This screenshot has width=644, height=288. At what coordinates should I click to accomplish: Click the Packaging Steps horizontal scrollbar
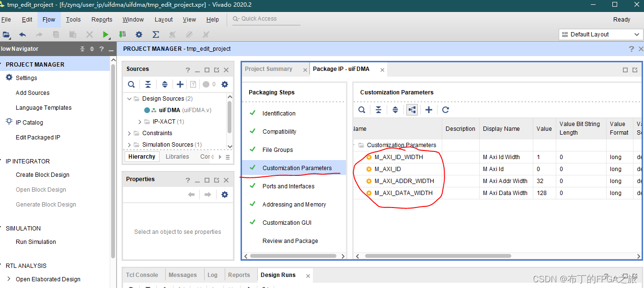(293, 256)
